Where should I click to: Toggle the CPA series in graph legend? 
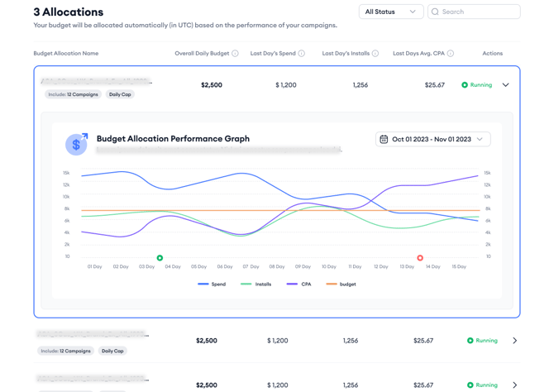(299, 284)
